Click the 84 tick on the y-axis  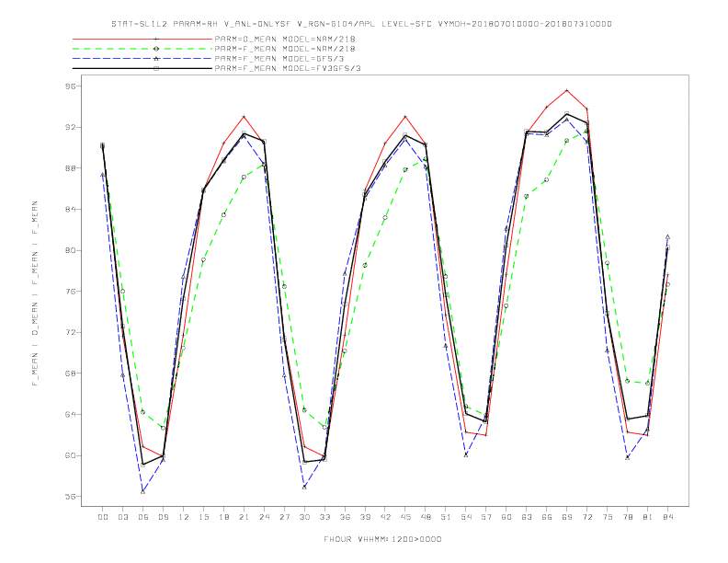tap(71, 209)
